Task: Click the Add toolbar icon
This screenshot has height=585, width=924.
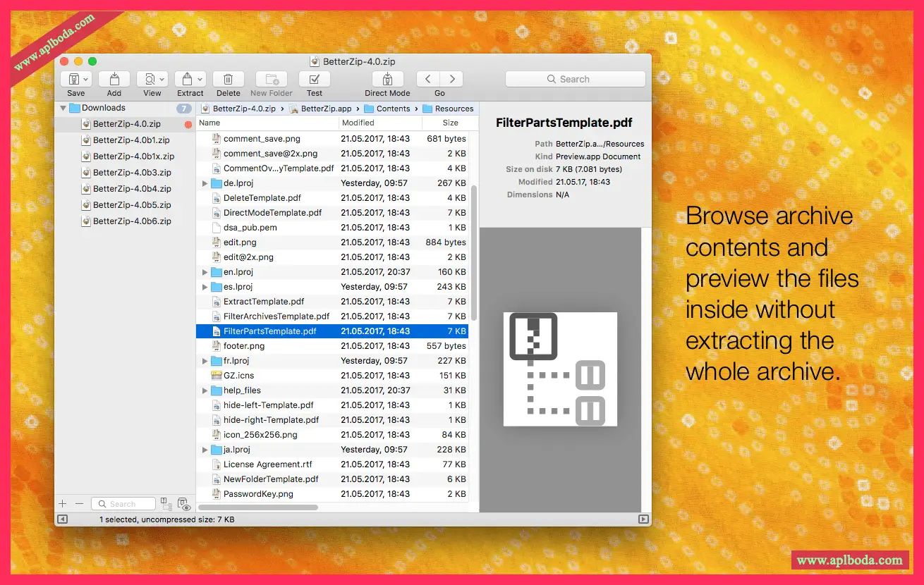Action: click(x=114, y=80)
